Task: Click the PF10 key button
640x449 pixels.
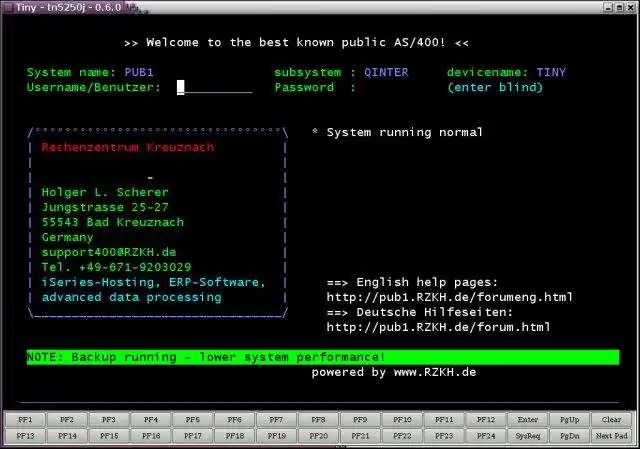Action: pos(402,420)
